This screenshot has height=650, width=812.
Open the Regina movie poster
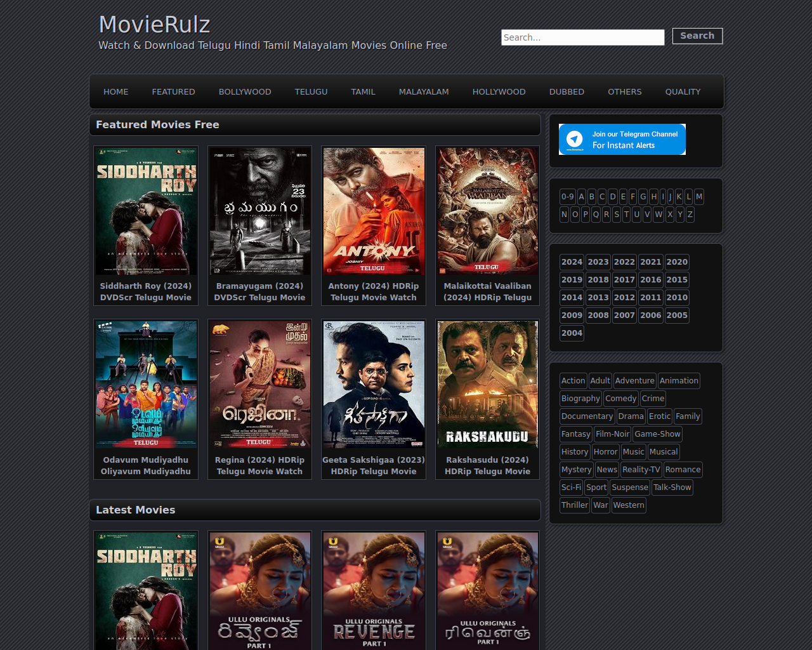(260, 385)
